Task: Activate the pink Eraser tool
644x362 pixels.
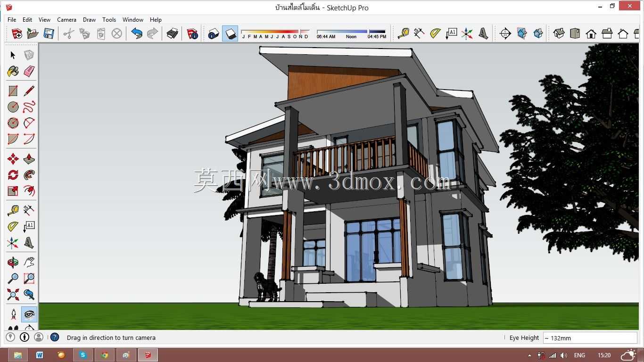Action: [29, 71]
